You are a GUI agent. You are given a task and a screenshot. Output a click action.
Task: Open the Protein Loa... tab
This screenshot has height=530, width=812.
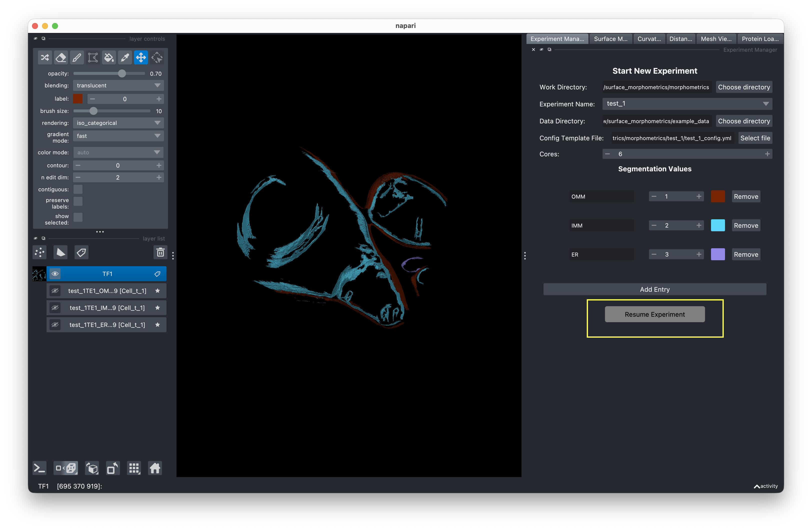760,39
